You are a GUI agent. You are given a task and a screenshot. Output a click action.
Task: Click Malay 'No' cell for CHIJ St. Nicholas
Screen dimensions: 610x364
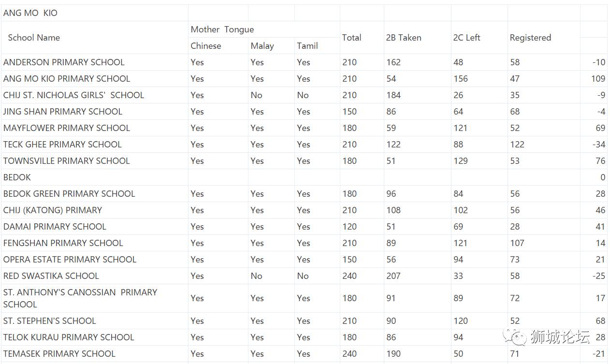[x=256, y=95]
